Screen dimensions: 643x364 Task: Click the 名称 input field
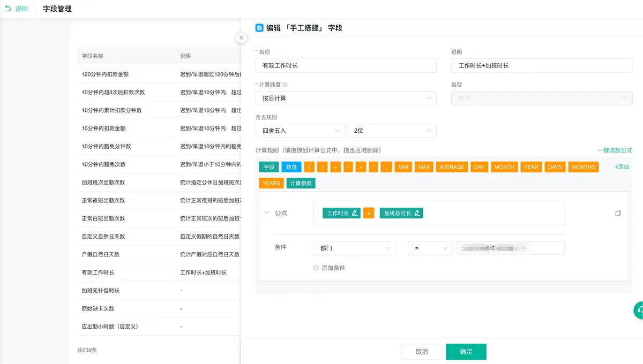point(346,65)
